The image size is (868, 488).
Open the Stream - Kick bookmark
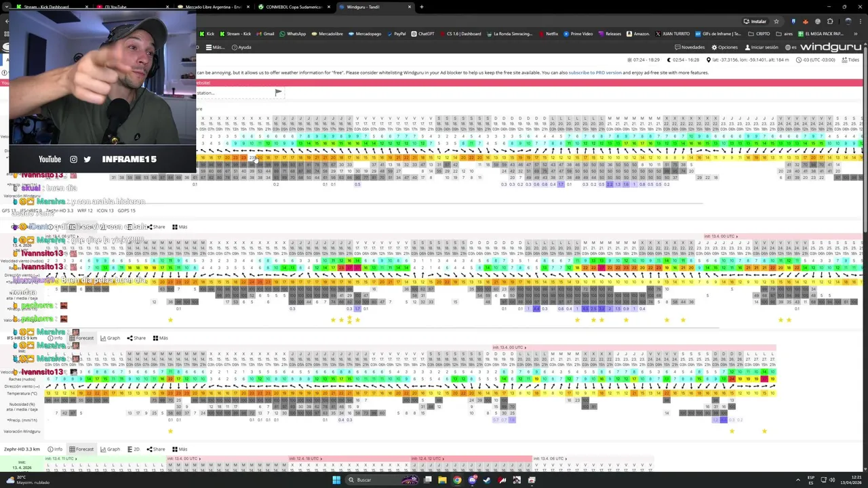(x=235, y=33)
